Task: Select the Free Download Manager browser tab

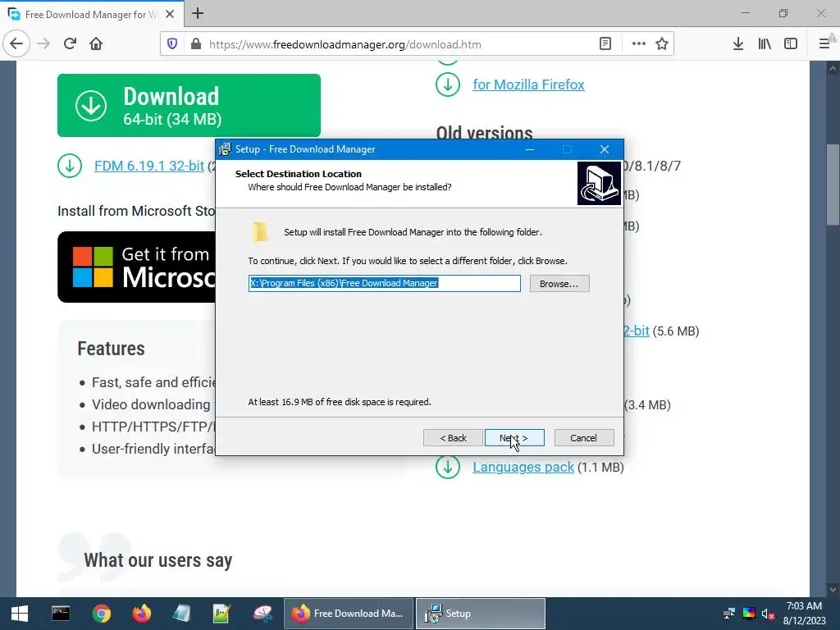Action: (92, 14)
